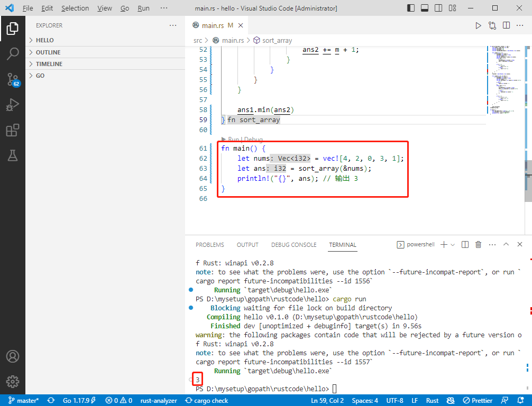The height and width of the screenshot is (406, 532).
Task: Open changes compare icon in editor toolbar
Action: [492, 25]
